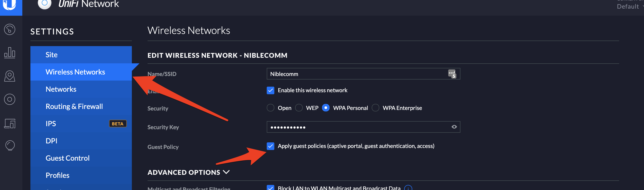The height and width of the screenshot is (190, 644).
Task: Click the 'Guest Policy' label
Action: 163,147
